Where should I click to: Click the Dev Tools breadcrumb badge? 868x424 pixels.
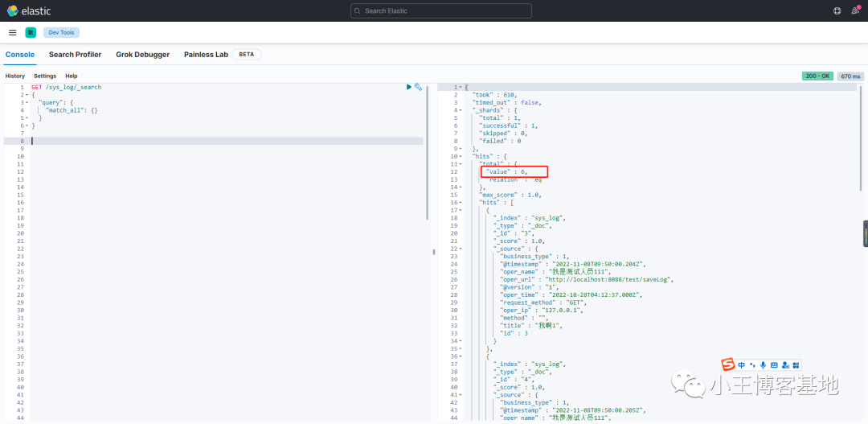[x=61, y=33]
